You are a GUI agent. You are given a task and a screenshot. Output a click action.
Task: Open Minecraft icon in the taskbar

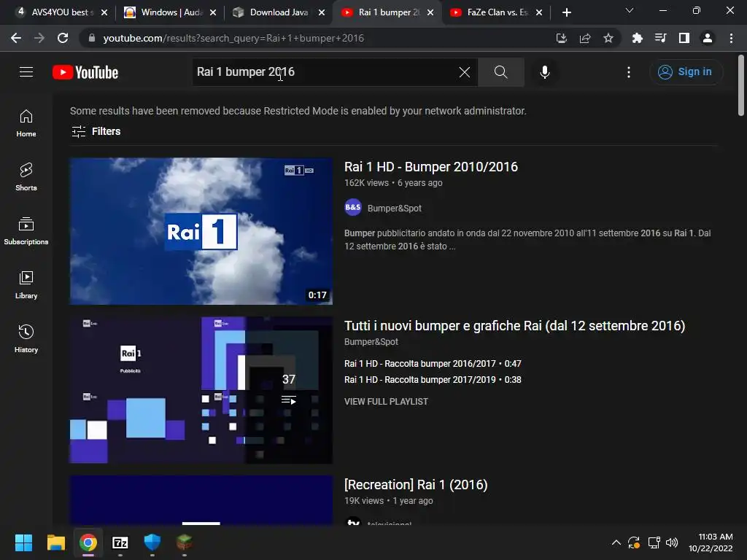pos(185,542)
